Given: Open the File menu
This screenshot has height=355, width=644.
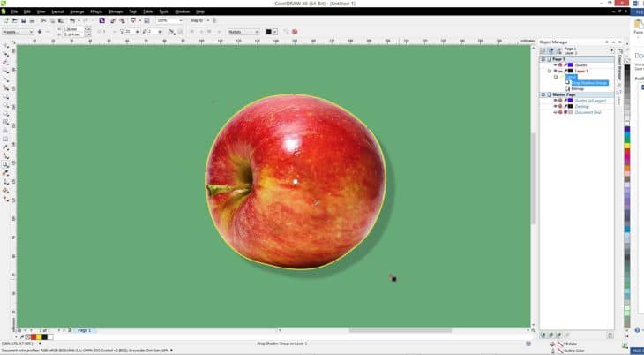Looking at the screenshot, I should [14, 12].
